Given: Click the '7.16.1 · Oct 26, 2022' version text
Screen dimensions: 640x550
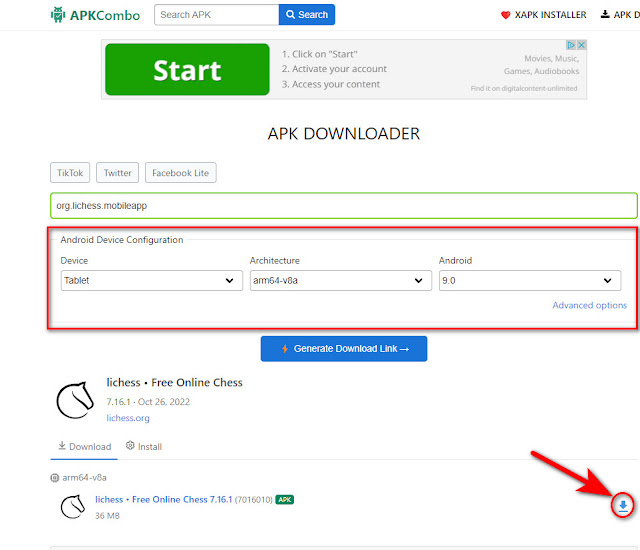Looking at the screenshot, I should (x=148, y=402).
